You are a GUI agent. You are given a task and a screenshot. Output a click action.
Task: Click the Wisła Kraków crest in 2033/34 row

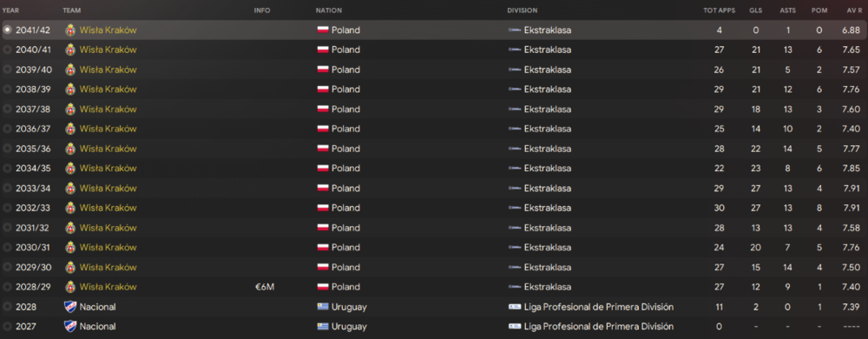pos(70,189)
